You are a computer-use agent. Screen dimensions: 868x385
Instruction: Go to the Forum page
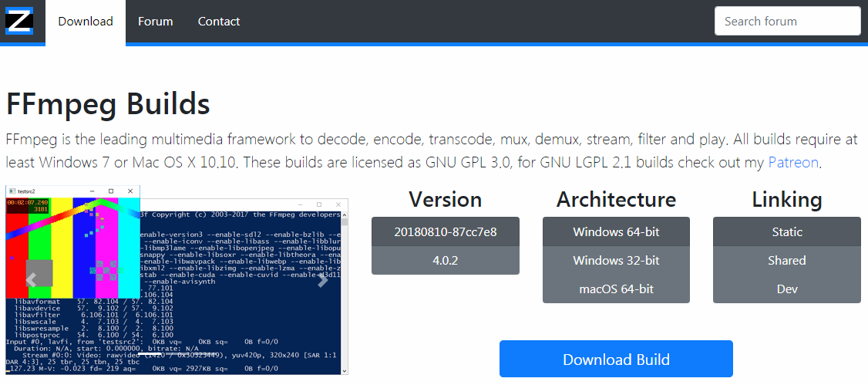click(x=156, y=22)
